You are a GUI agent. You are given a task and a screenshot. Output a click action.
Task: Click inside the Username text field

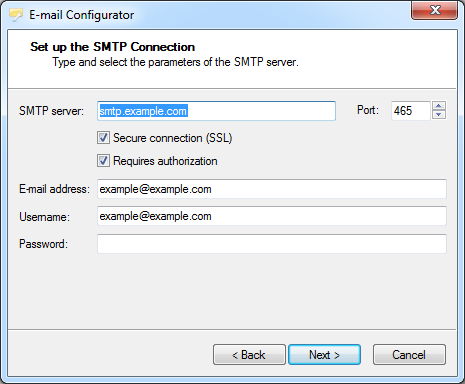tap(272, 216)
